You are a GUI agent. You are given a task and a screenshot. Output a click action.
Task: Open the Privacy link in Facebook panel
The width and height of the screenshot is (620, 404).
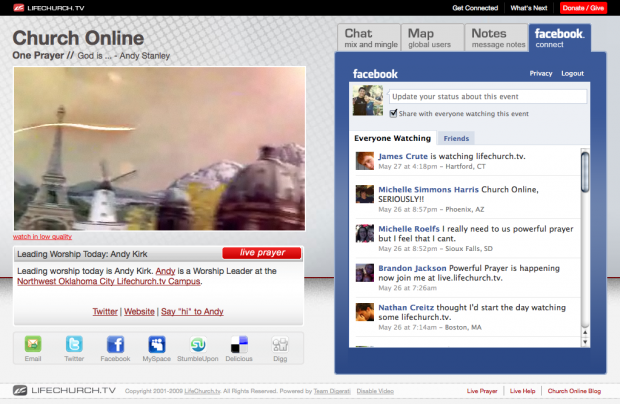pyautogui.click(x=541, y=74)
